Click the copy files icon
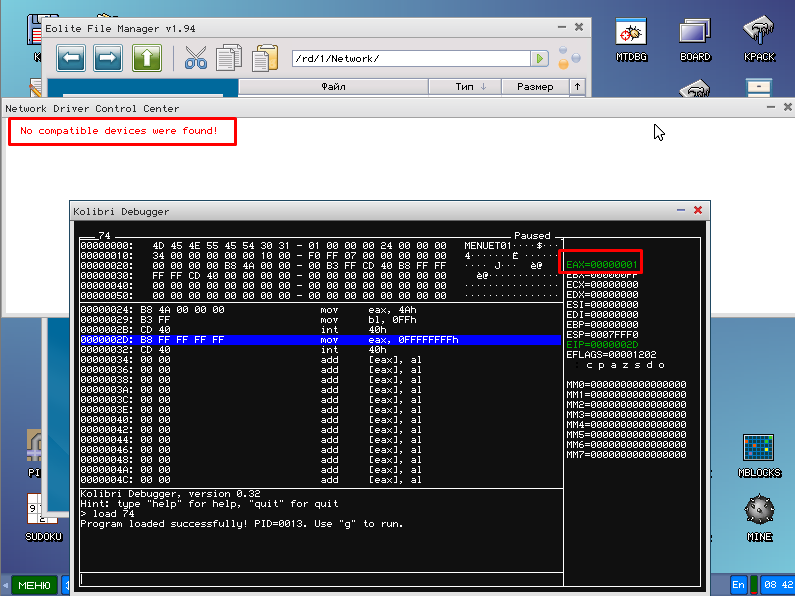Viewport: 795px width, 596px height. (230, 58)
